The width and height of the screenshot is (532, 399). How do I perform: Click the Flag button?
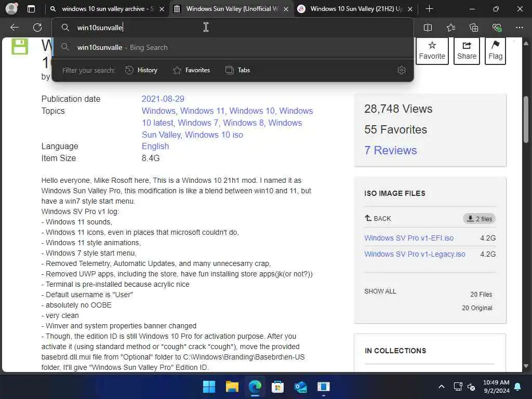pos(495,51)
